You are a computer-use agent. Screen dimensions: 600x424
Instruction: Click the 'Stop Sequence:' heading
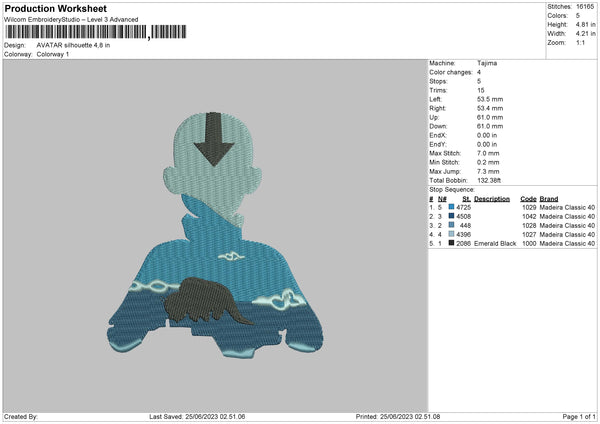pos(452,190)
